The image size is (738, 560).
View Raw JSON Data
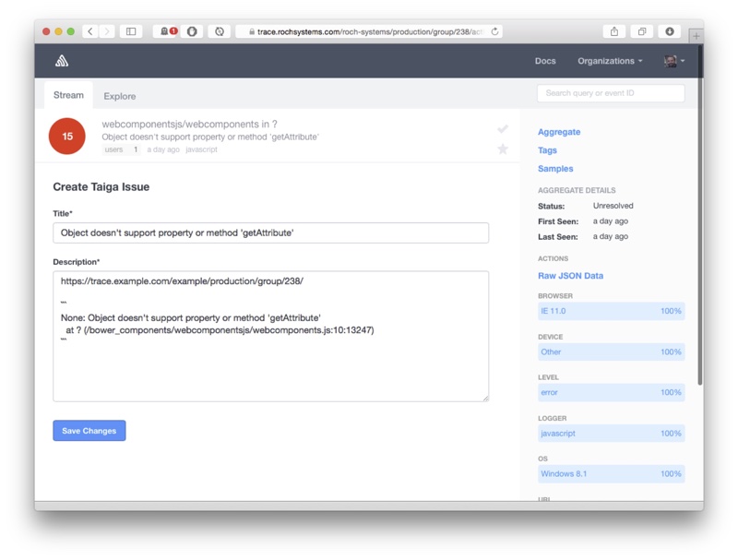570,276
